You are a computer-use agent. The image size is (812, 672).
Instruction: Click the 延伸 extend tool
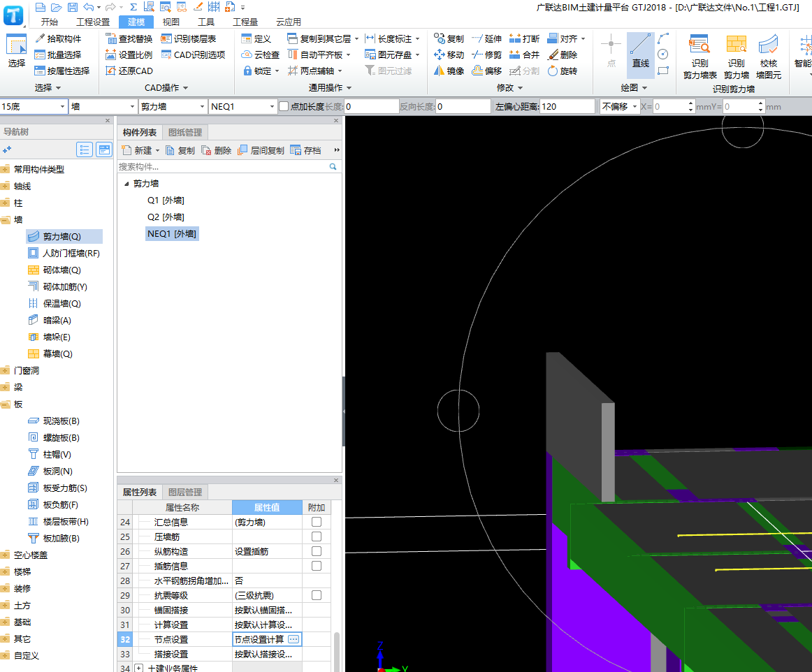pos(487,39)
